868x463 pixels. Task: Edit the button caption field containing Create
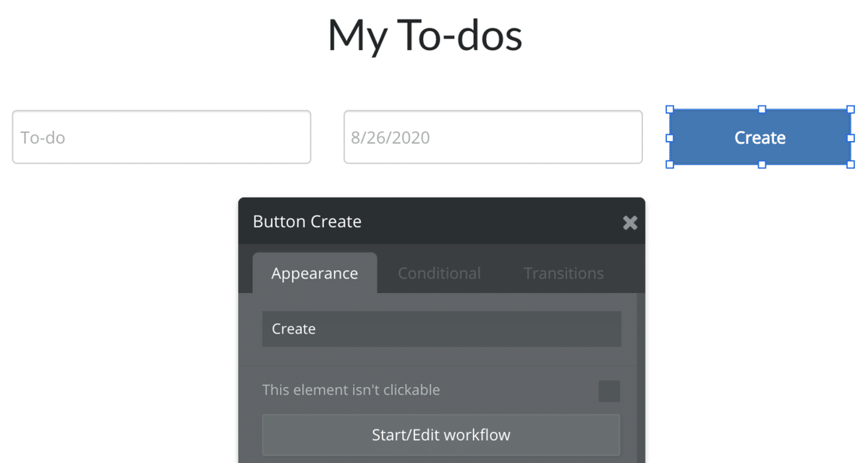tap(441, 329)
